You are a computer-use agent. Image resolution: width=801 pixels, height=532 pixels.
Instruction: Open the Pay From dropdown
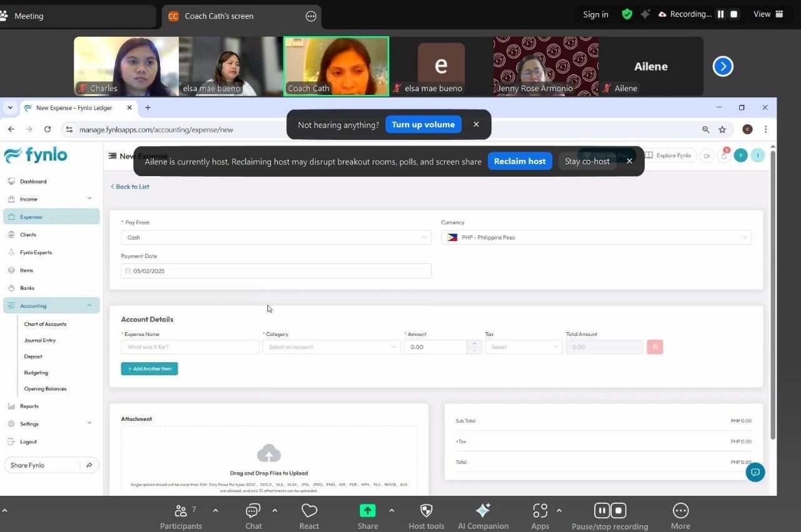coord(276,237)
